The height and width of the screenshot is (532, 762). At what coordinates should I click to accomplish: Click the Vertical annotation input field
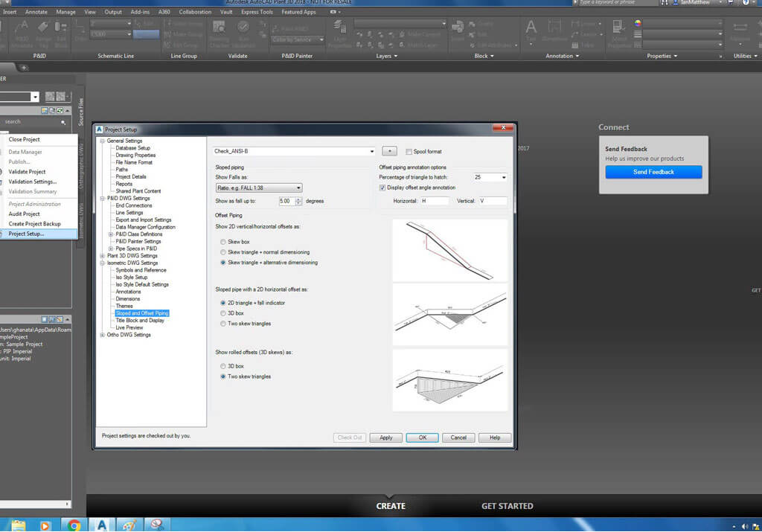(x=493, y=201)
